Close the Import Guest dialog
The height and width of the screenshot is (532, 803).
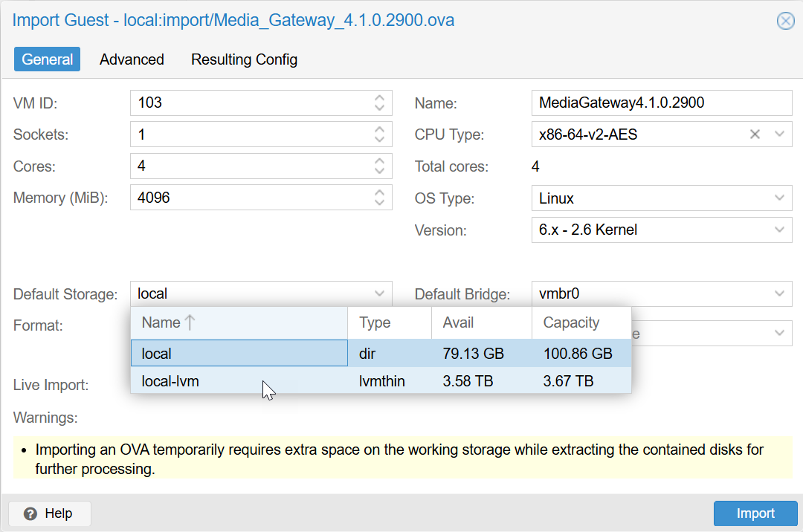tap(786, 21)
